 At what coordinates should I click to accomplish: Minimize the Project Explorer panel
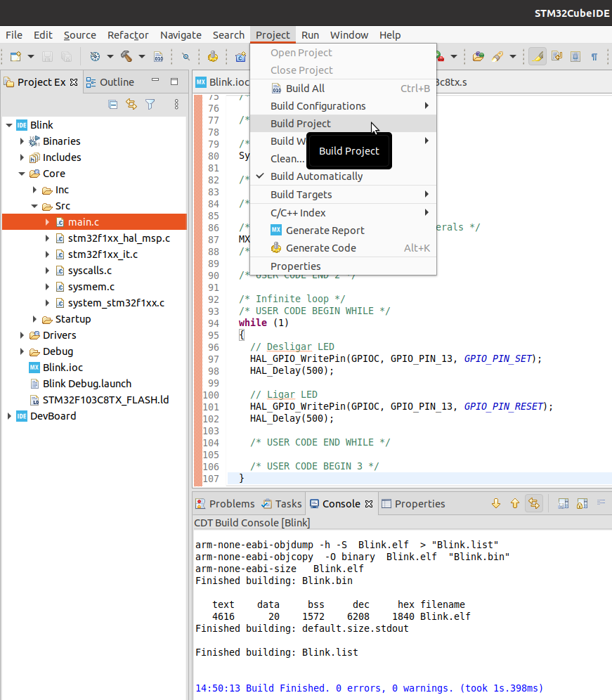155,80
